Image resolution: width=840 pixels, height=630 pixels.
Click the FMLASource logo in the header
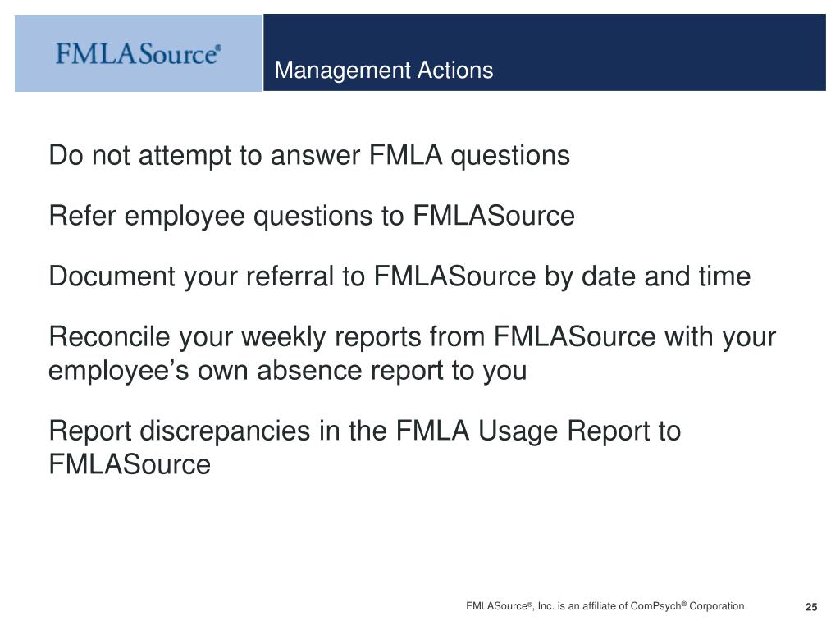point(138,54)
